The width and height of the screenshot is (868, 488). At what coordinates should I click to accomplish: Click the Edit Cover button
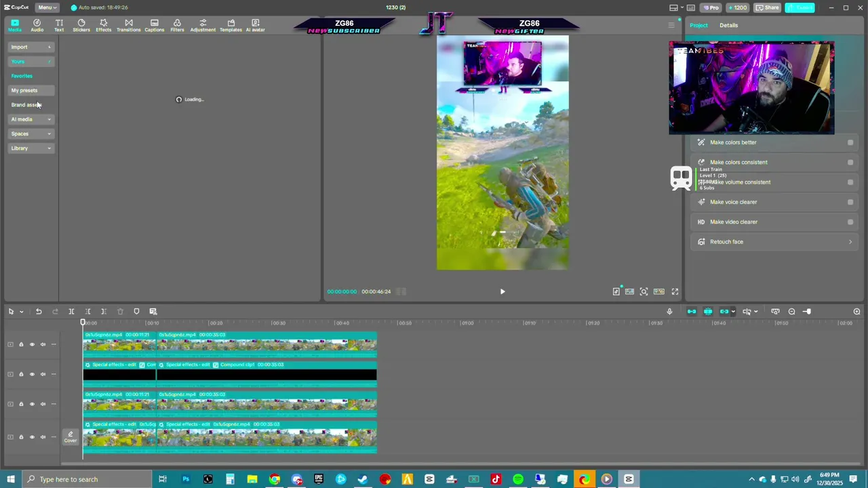click(x=71, y=437)
